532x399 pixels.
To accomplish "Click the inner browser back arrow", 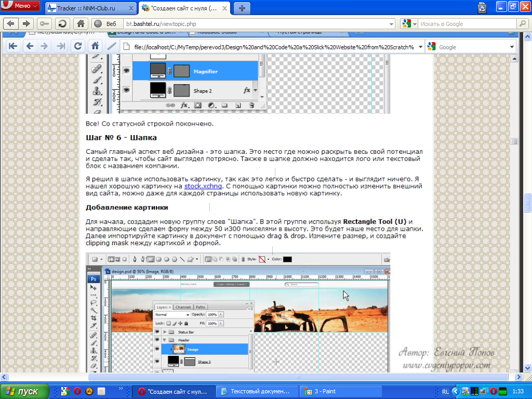I will coord(30,46).
